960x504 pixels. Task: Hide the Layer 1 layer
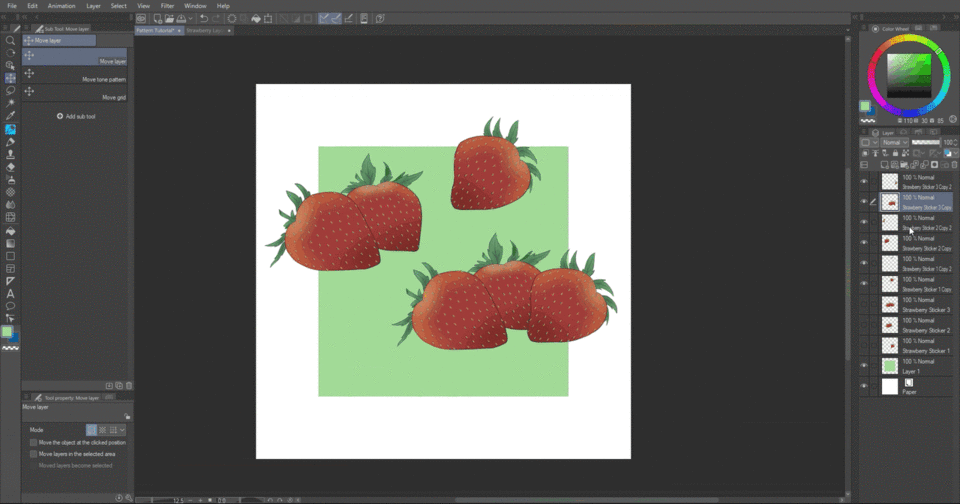865,366
